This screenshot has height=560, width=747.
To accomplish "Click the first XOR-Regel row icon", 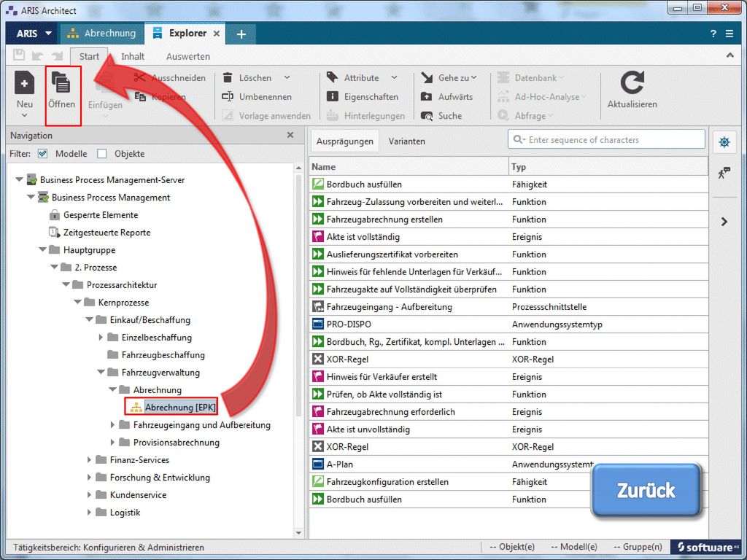I will [318, 359].
